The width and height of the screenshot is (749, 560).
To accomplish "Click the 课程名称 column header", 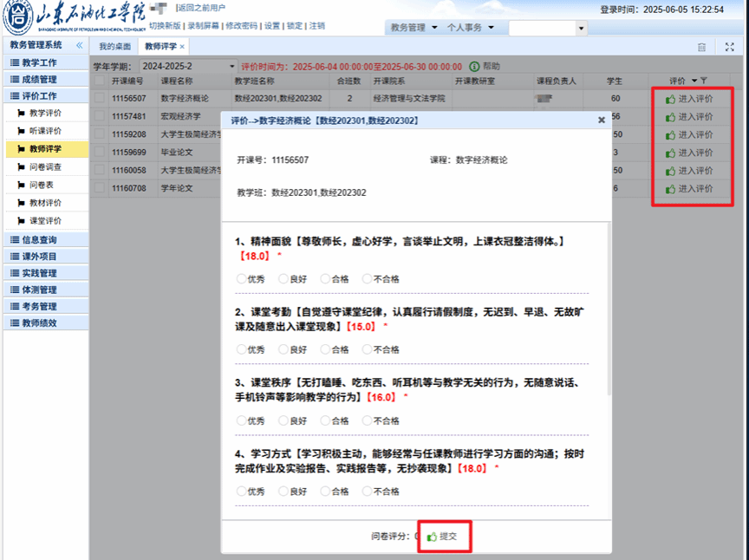I will [x=177, y=81].
